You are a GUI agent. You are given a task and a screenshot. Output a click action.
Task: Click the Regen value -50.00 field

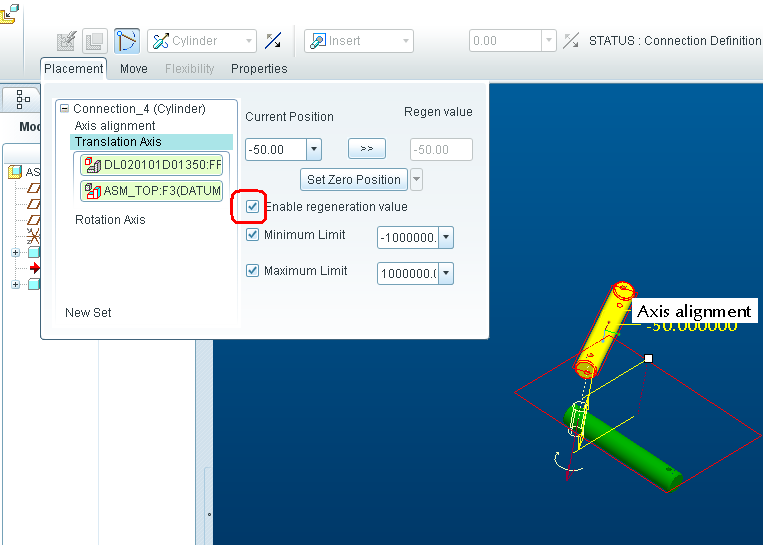click(x=441, y=150)
